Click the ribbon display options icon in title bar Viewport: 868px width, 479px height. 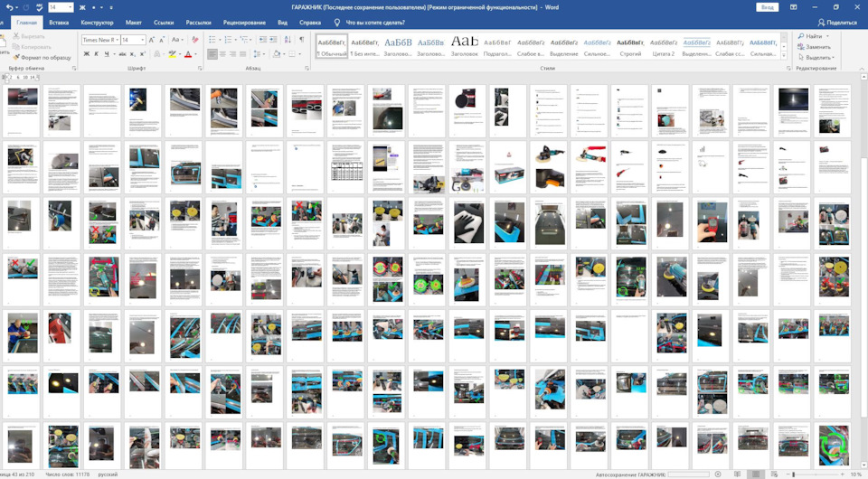pos(793,7)
